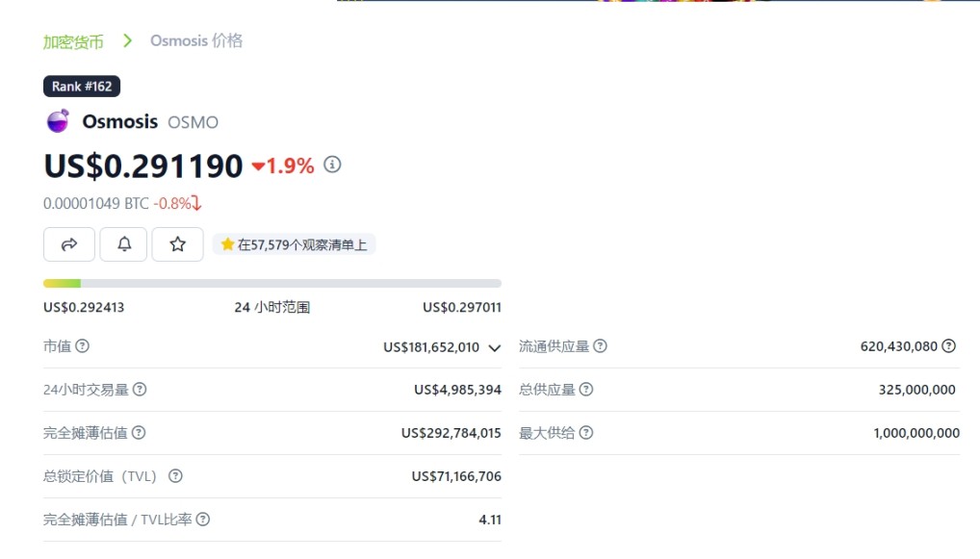The image size is (980, 559).
Task: Click the share icon for Osmosis
Action: pyautogui.click(x=68, y=244)
